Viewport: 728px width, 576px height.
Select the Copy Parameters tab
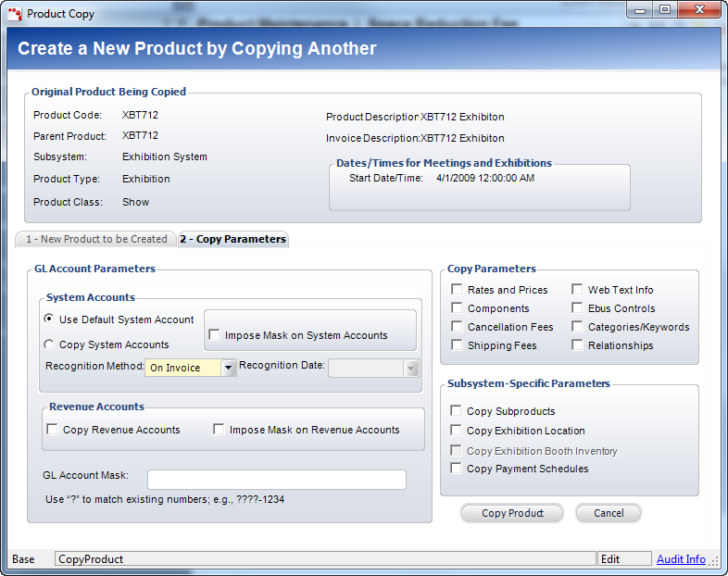[232, 239]
